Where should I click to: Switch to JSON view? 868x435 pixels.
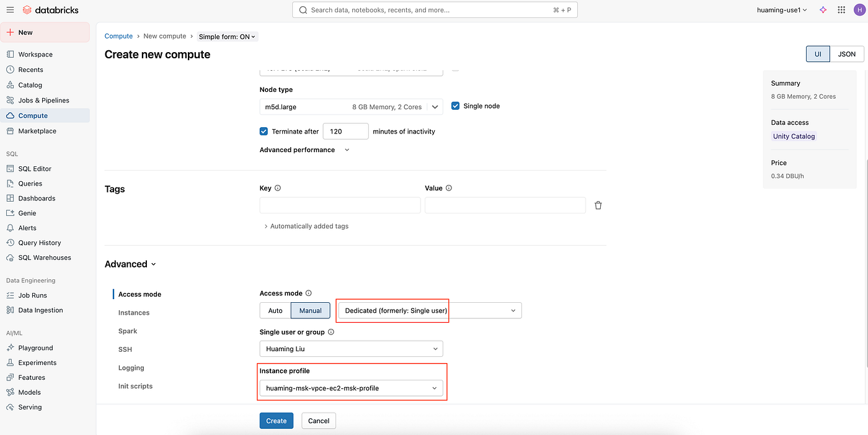[847, 54]
